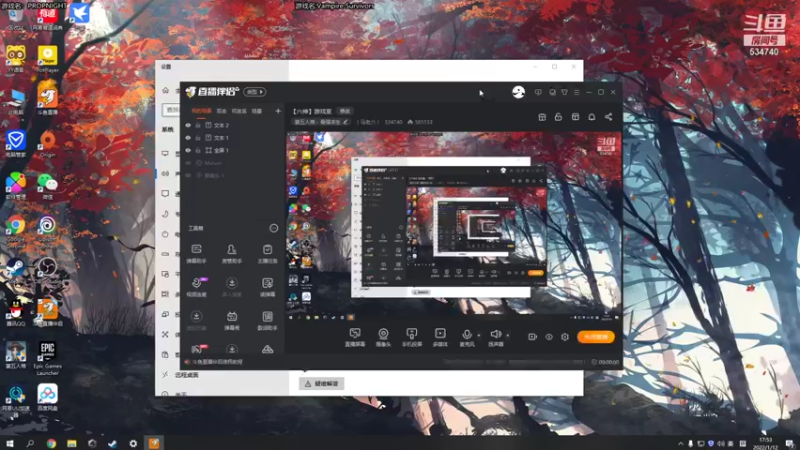Click the unlock padlock icon above preview
The width and height of the screenshot is (800, 450).
pos(558,117)
